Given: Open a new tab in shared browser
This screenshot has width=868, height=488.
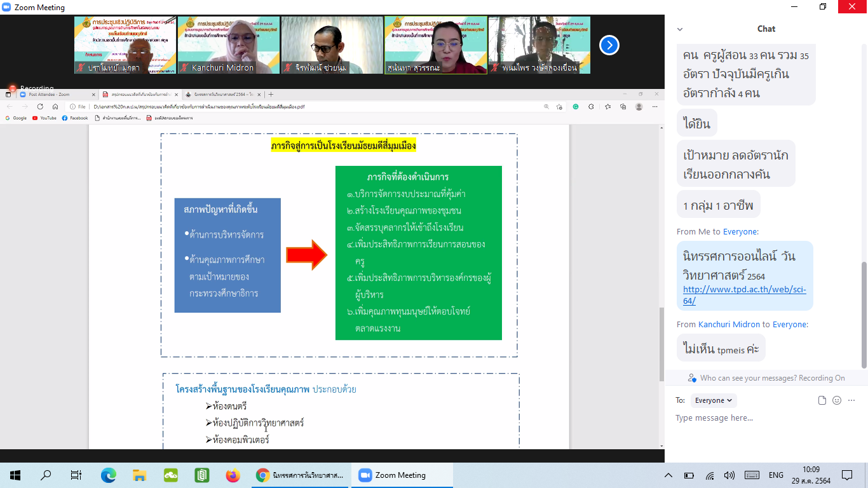Looking at the screenshot, I should (x=271, y=94).
